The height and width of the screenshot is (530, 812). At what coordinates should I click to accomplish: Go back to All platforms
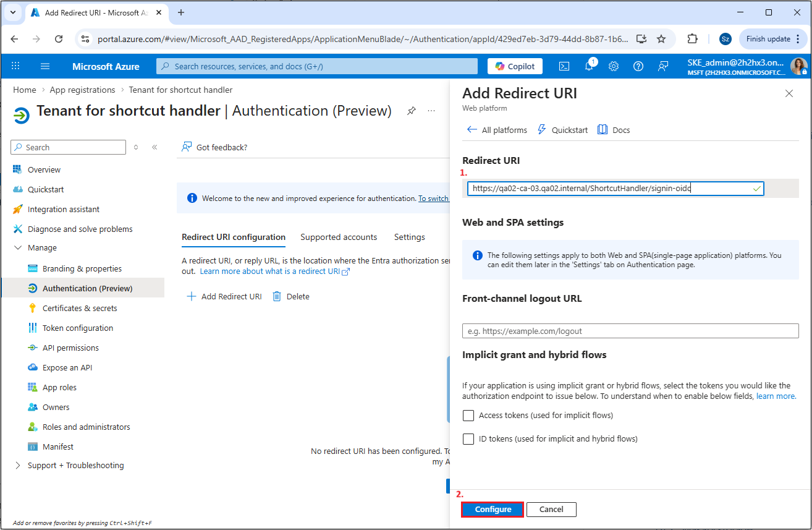(497, 130)
